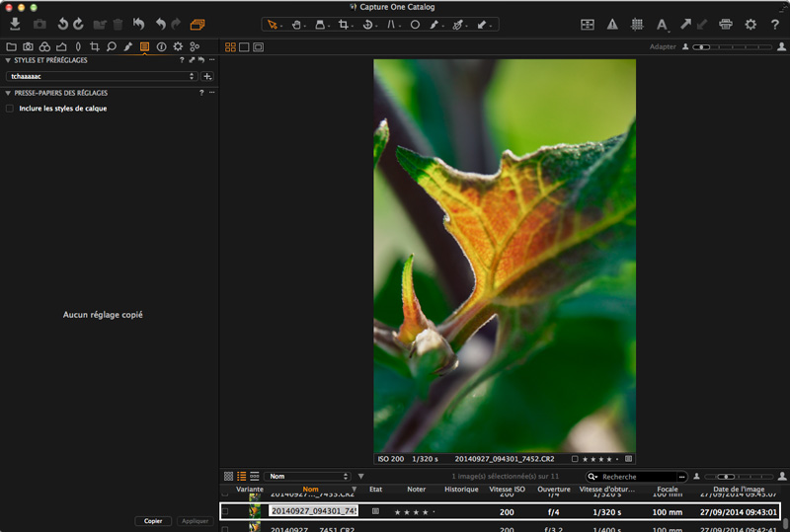Select the Keystone tool
This screenshot has width=790, height=532.
[x=391, y=24]
